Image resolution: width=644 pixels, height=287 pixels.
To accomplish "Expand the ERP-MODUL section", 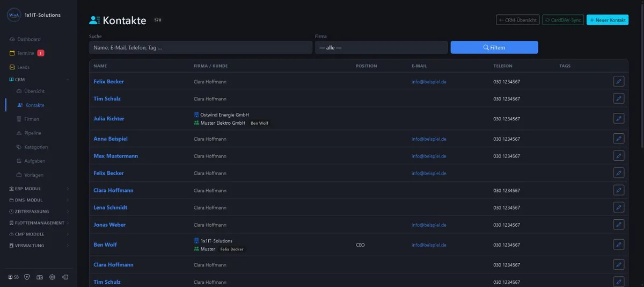I will (38, 189).
